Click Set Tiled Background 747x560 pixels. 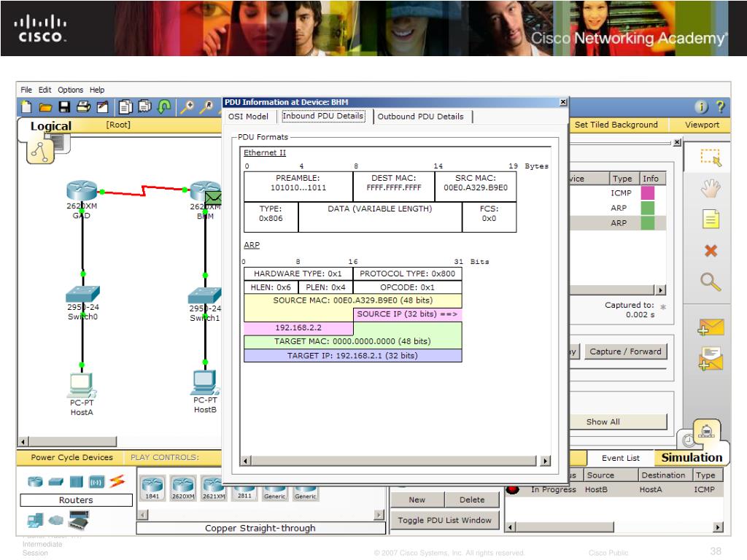pyautogui.click(x=616, y=124)
